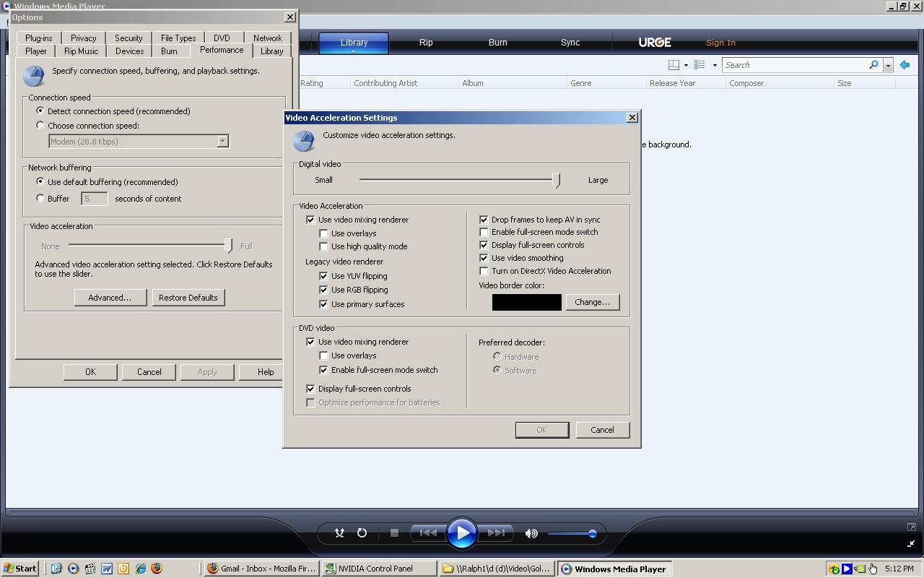Open the view options dropdown arrow

coord(713,64)
